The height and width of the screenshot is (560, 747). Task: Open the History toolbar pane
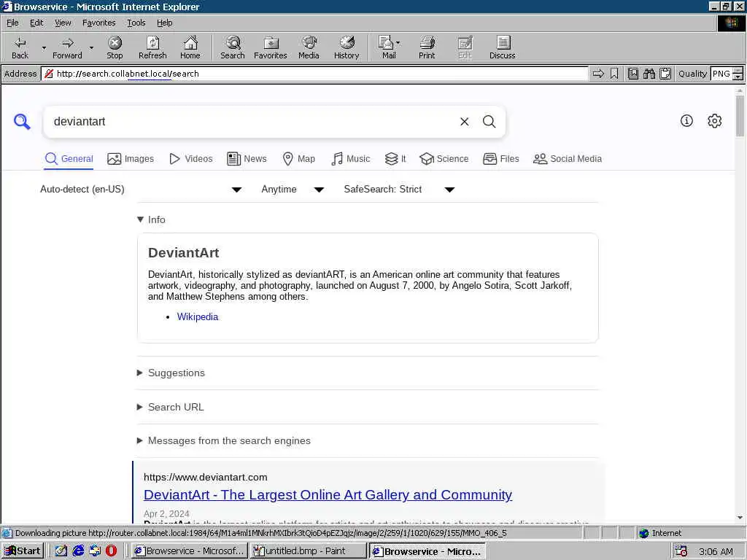pyautogui.click(x=347, y=47)
